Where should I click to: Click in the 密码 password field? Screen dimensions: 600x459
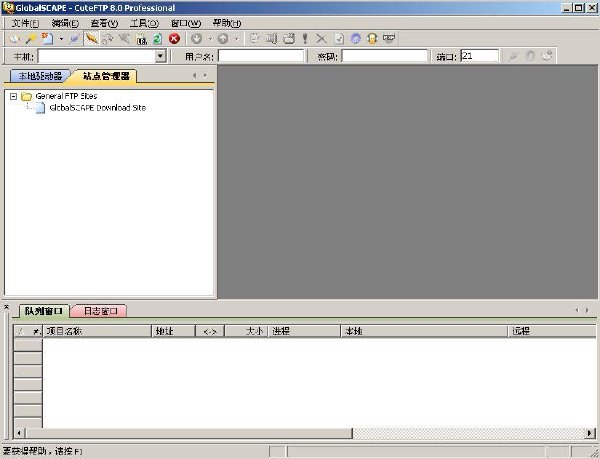coord(384,56)
